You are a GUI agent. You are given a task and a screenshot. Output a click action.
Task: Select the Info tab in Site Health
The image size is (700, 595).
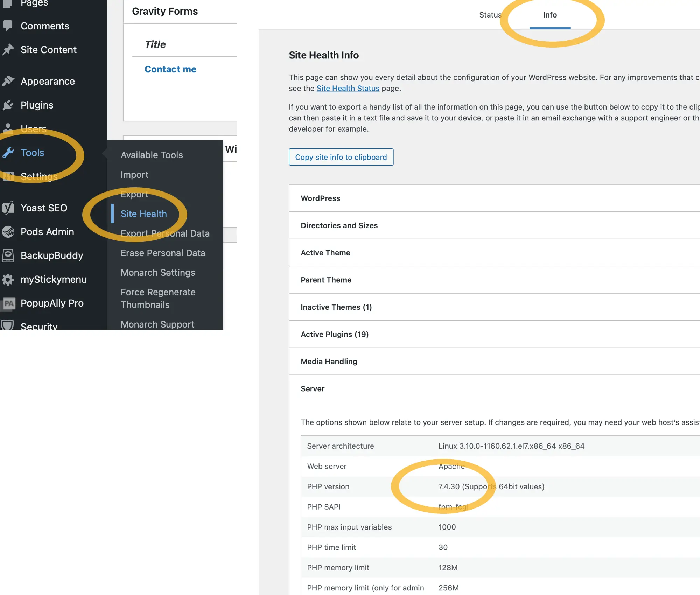(549, 14)
